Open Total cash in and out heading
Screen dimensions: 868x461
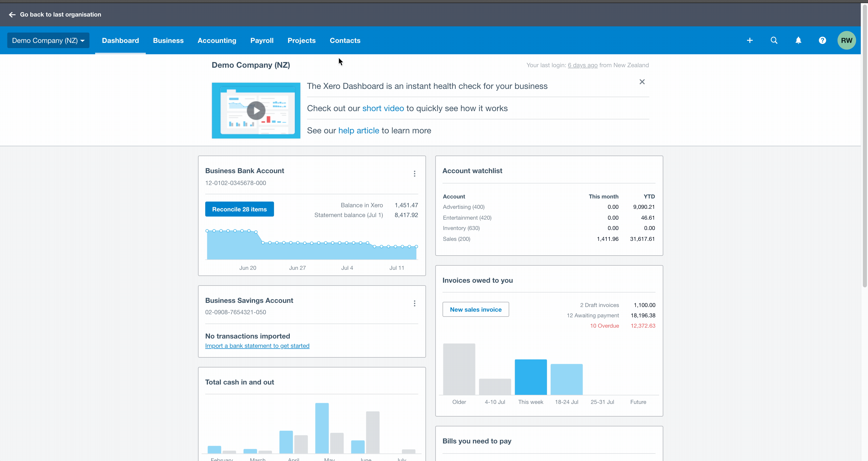240,382
